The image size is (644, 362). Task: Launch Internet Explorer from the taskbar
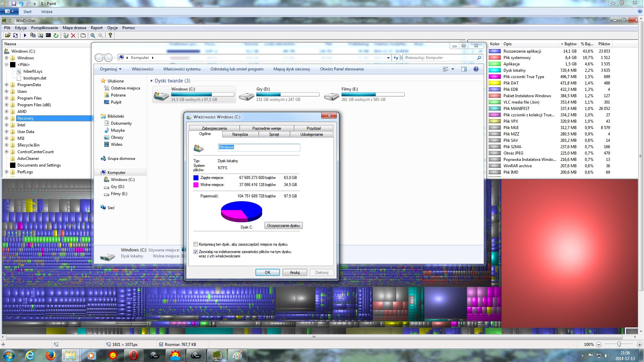coord(30,355)
